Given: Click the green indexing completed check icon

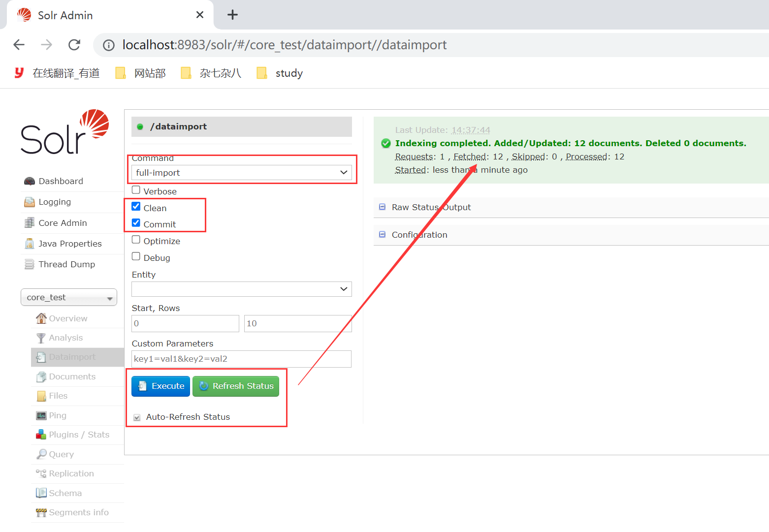Looking at the screenshot, I should pyautogui.click(x=386, y=143).
